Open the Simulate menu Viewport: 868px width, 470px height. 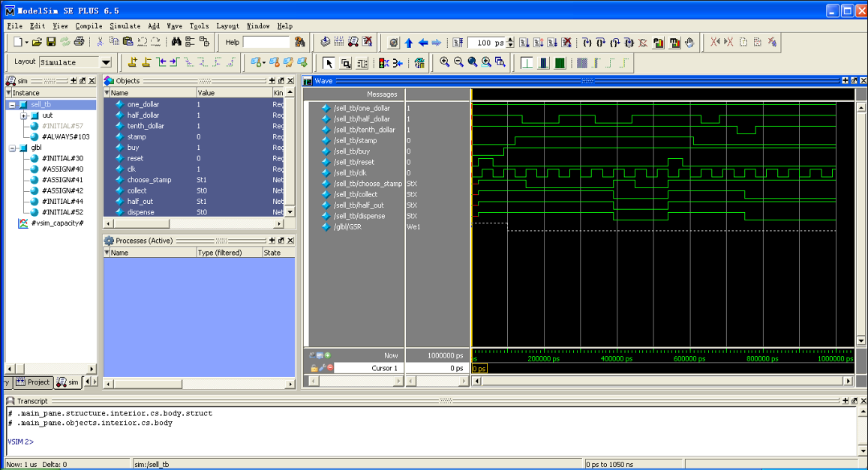point(125,26)
